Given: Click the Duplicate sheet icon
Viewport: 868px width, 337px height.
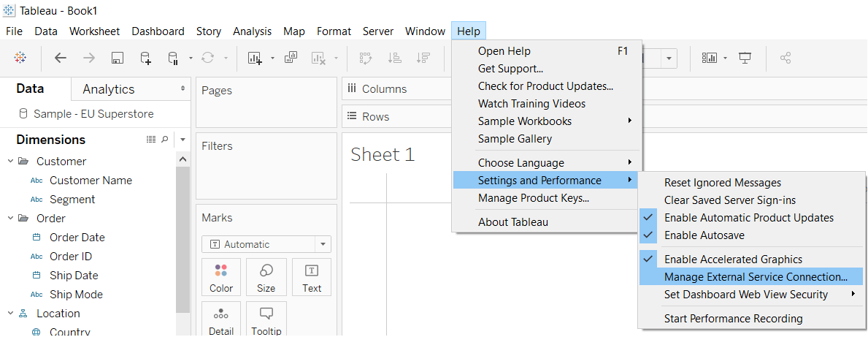Looking at the screenshot, I should 291,58.
